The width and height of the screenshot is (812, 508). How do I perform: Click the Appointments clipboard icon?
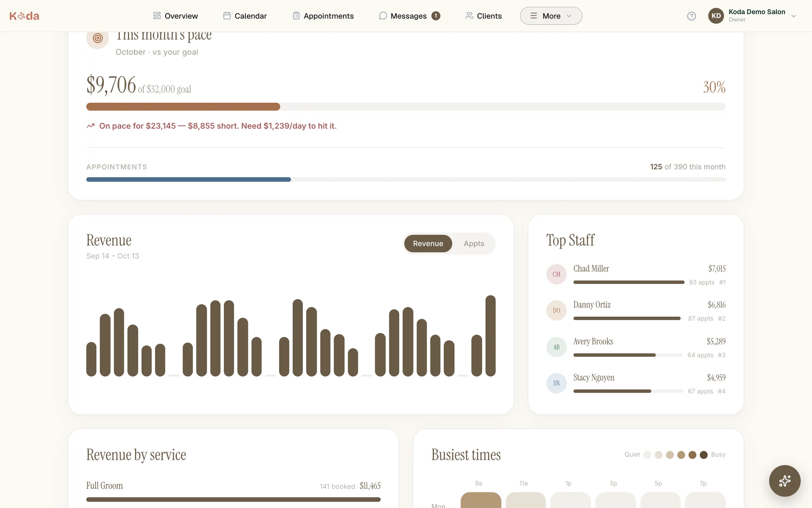pyautogui.click(x=296, y=16)
